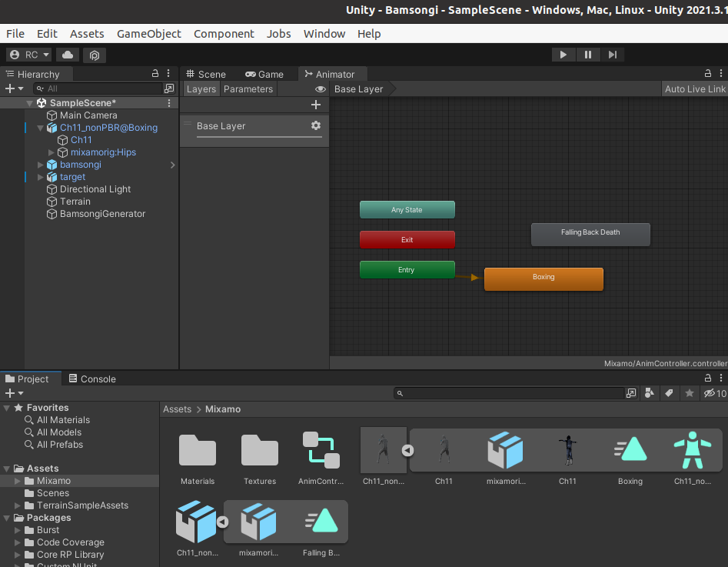The height and width of the screenshot is (567, 728).
Task: Collapse Ch11_nonPBR sub-assets with its arrow
Action: tap(407, 450)
